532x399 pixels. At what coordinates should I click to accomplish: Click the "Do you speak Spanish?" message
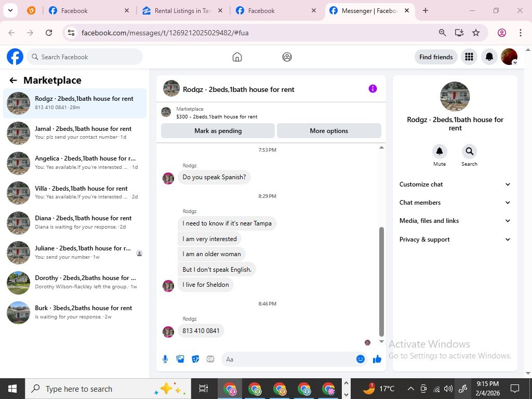[214, 177]
